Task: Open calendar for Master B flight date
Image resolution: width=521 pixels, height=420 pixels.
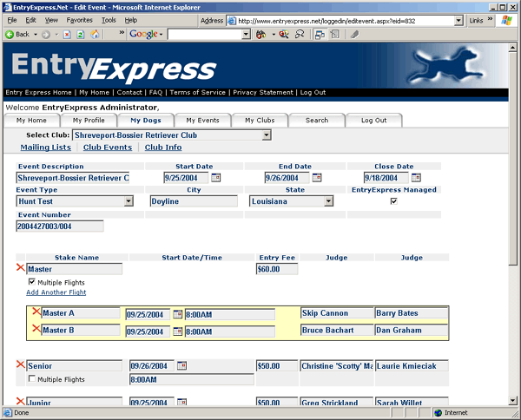Action: pyautogui.click(x=177, y=331)
